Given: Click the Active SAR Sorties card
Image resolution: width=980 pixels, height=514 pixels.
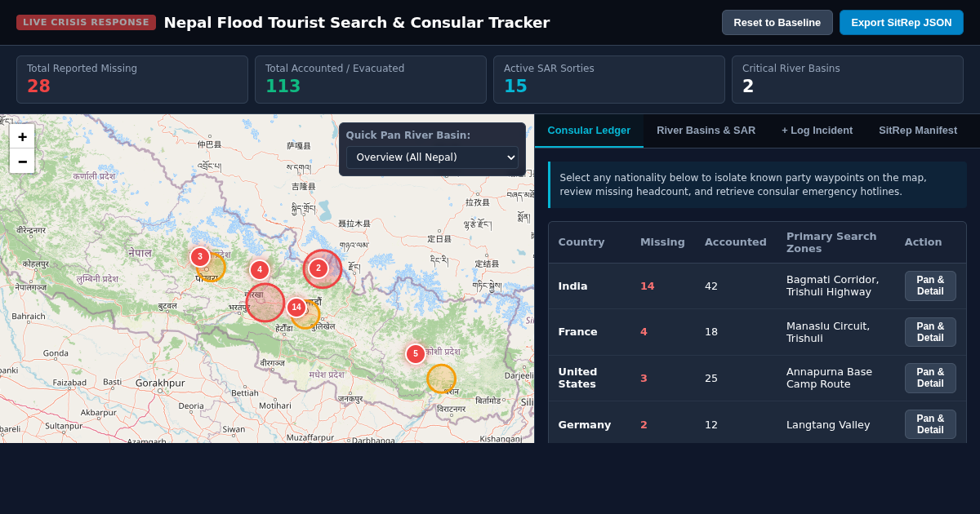Looking at the screenshot, I should tap(609, 79).
